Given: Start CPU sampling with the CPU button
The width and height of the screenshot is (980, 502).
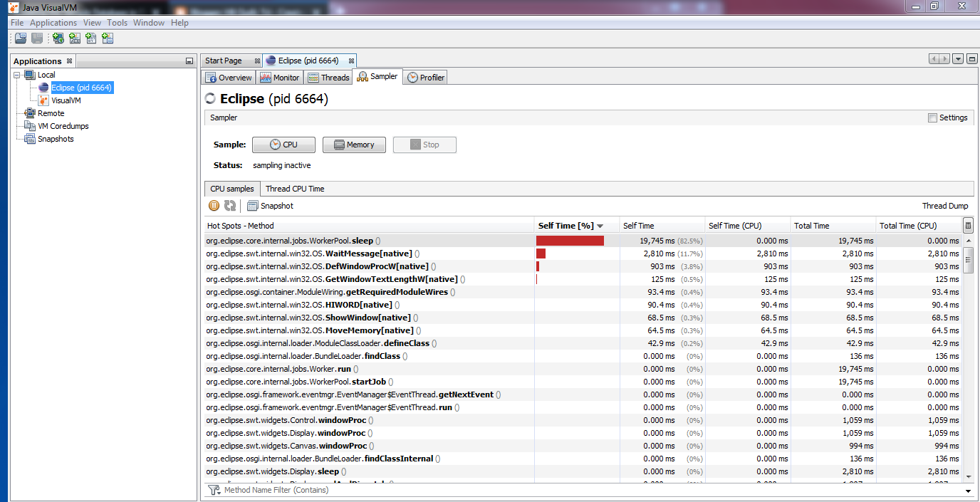Looking at the screenshot, I should pyautogui.click(x=283, y=144).
